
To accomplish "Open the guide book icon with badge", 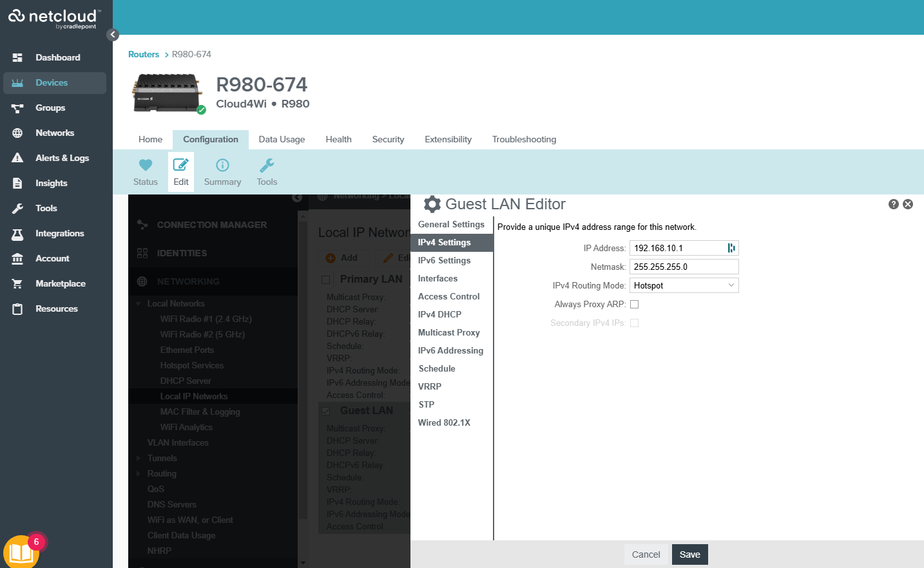I will [21, 552].
